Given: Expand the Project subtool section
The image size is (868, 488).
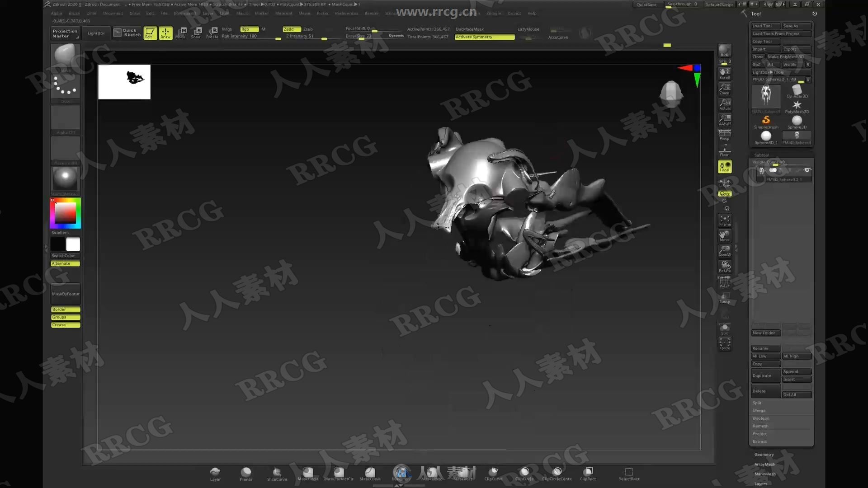Looking at the screenshot, I should pos(759,434).
